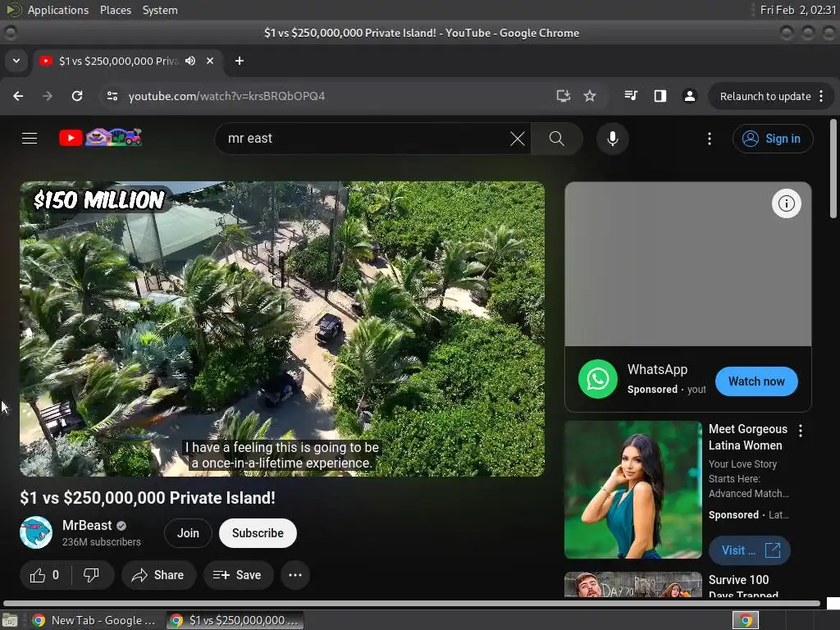
Task: Click the search magnifier button
Action: click(557, 139)
